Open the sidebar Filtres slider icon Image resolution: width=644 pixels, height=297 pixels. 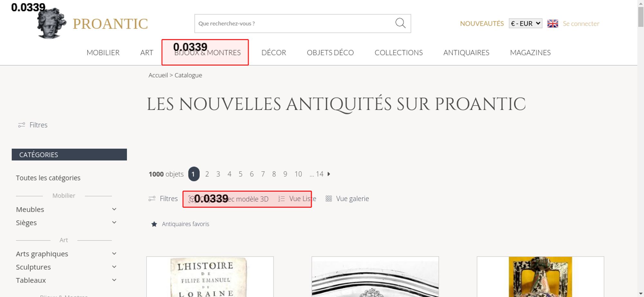coord(22,125)
